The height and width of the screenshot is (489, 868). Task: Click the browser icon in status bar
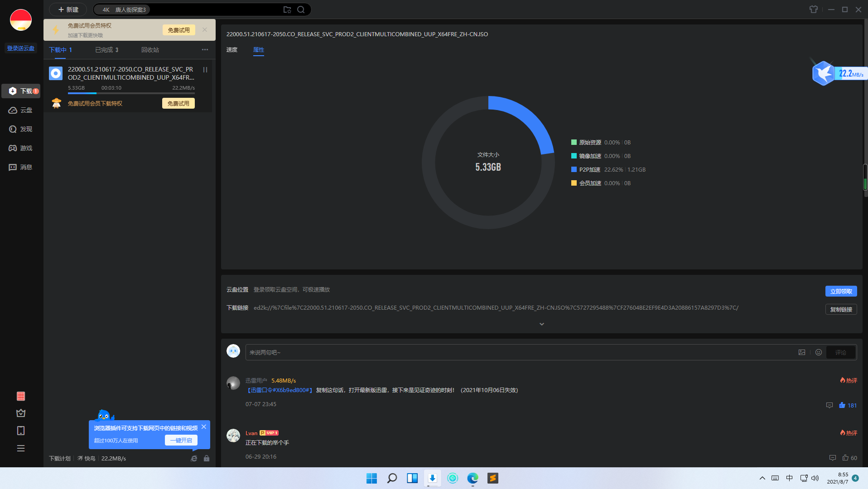click(194, 458)
